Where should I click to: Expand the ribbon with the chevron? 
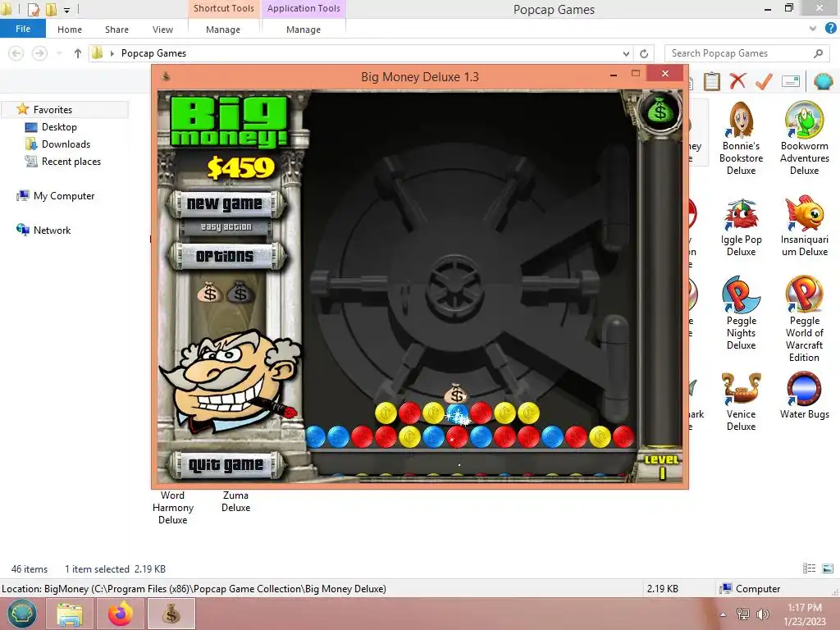coord(813,29)
